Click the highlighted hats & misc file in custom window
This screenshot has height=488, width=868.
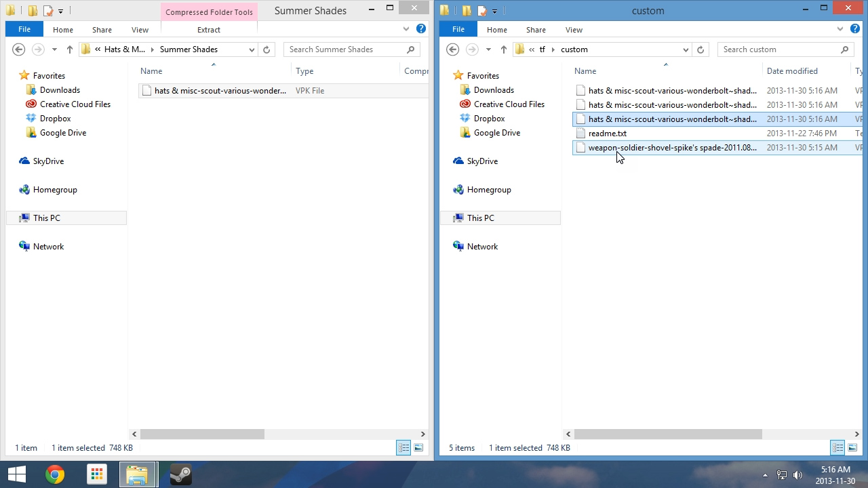click(717, 119)
